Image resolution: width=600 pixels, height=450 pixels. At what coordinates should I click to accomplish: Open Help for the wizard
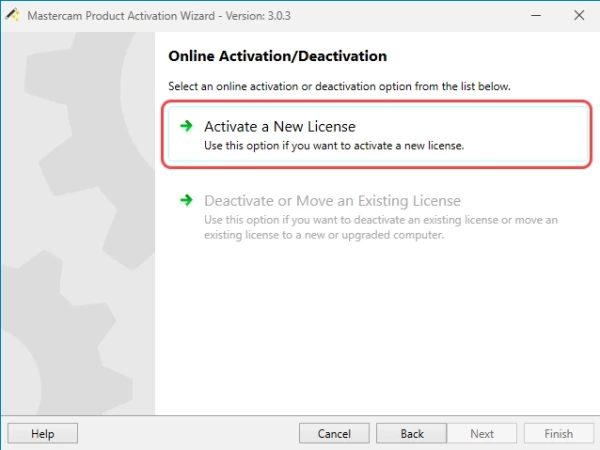tap(42, 434)
